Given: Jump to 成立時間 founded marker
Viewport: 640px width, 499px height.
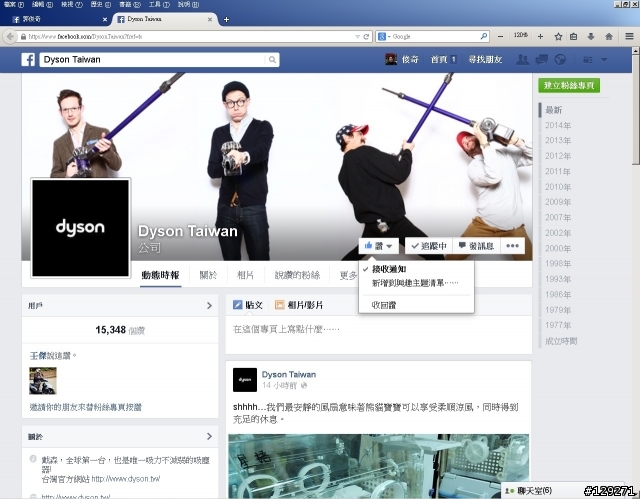Looking at the screenshot, I should (561, 341).
